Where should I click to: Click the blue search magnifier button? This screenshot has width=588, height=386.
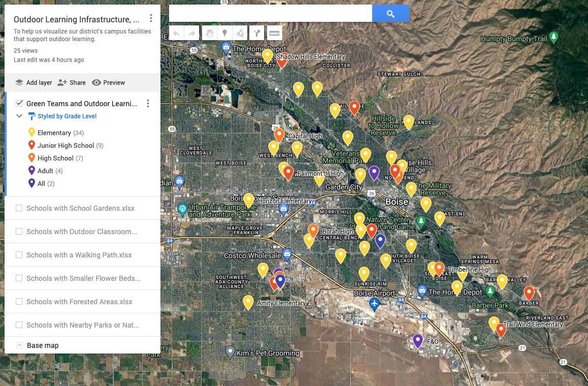(x=390, y=14)
